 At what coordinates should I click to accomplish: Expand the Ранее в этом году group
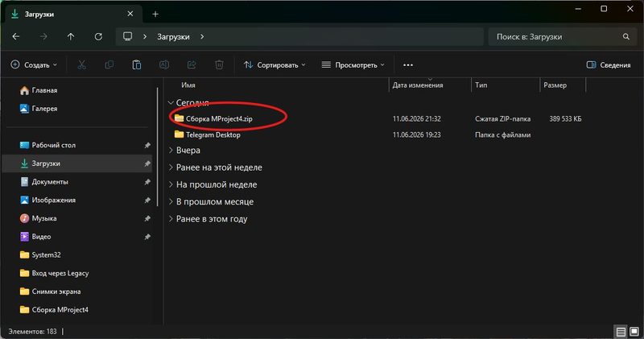tap(171, 219)
